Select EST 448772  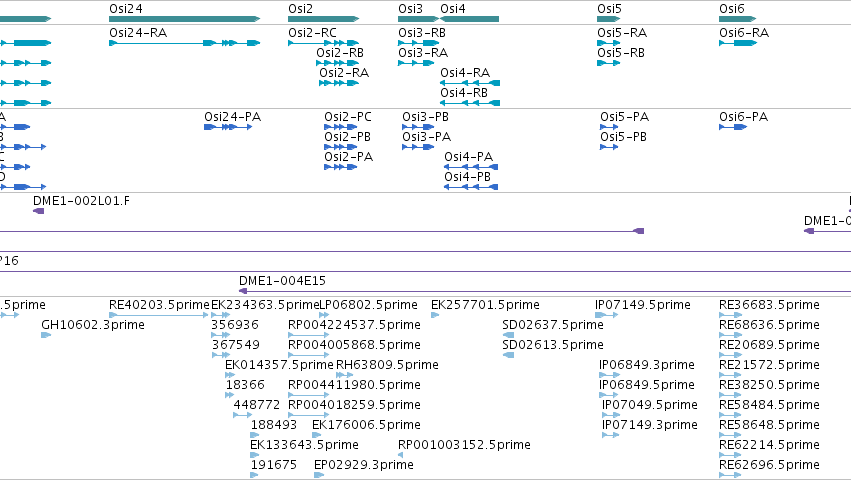click(243, 415)
